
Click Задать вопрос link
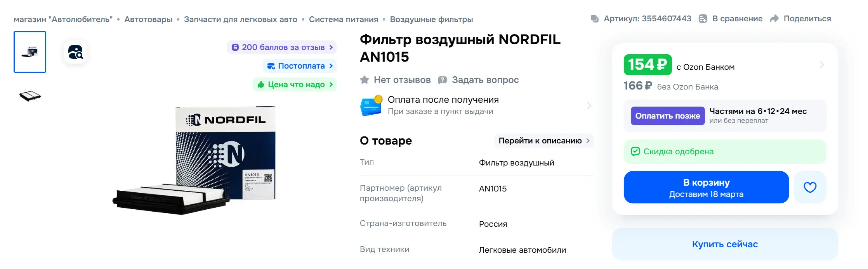(x=485, y=80)
